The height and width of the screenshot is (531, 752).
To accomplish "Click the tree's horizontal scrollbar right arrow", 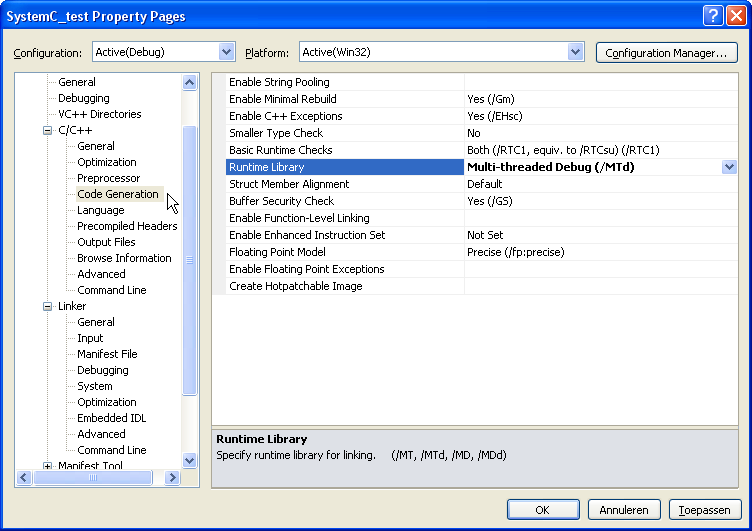I will coord(172,479).
